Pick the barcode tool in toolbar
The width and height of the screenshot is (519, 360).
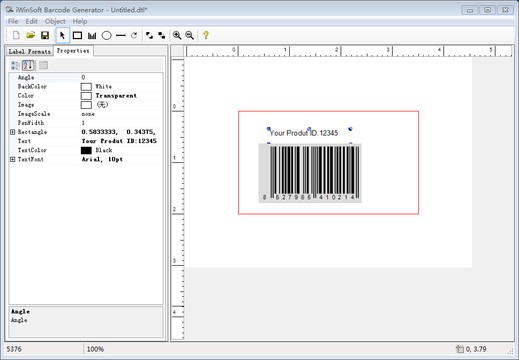point(92,35)
